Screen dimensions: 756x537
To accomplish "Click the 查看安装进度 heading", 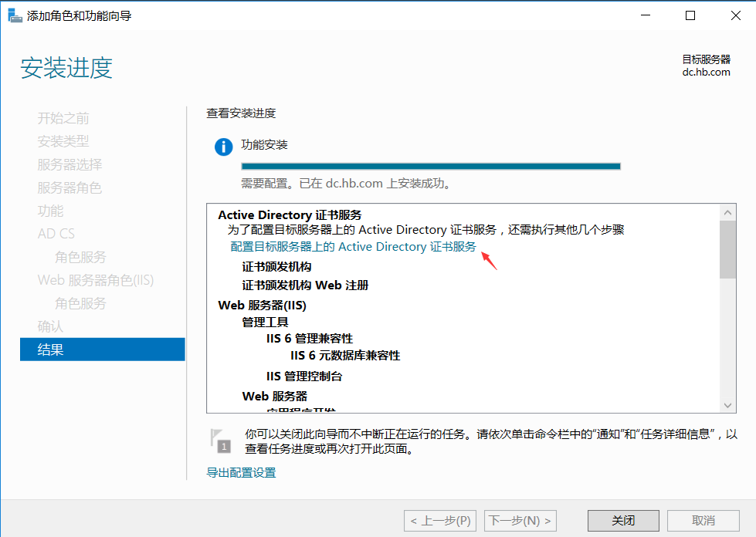I will 241,113.
